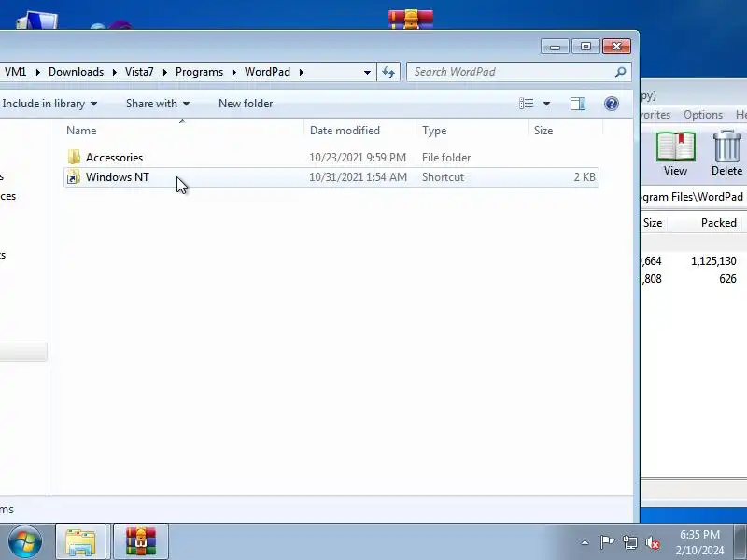This screenshot has width=747, height=560.
Task: Expand the arrow after Downloads breadcrumb
Action: click(x=114, y=73)
